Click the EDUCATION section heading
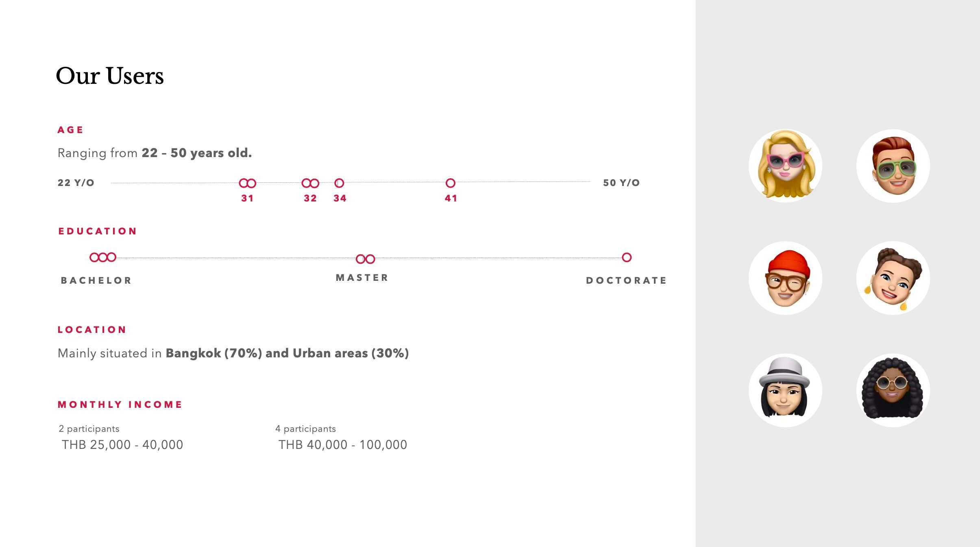The width and height of the screenshot is (980, 547). 98,231
